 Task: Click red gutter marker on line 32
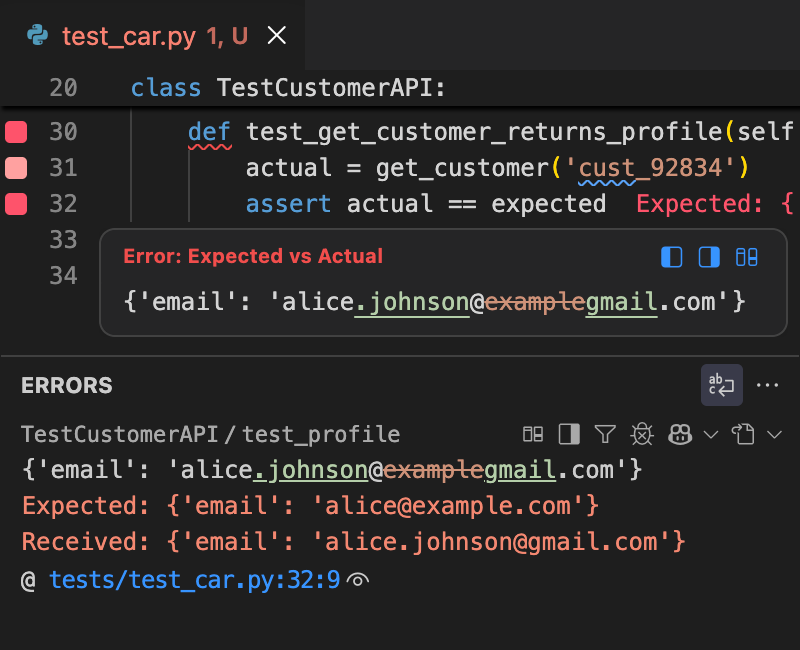point(16,204)
